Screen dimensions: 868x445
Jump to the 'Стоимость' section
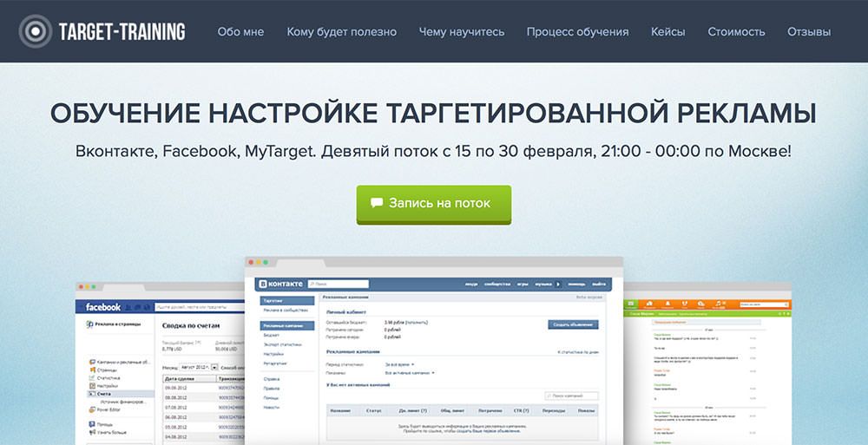(736, 31)
